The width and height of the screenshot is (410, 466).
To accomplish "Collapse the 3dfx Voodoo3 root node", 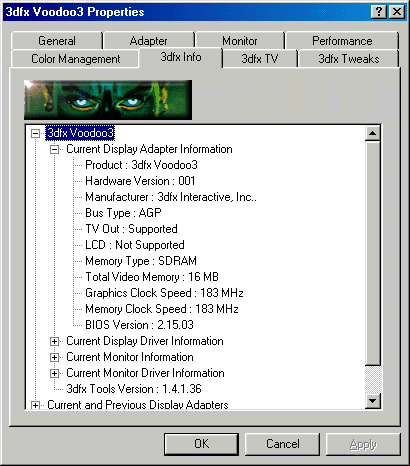I will coord(35,133).
